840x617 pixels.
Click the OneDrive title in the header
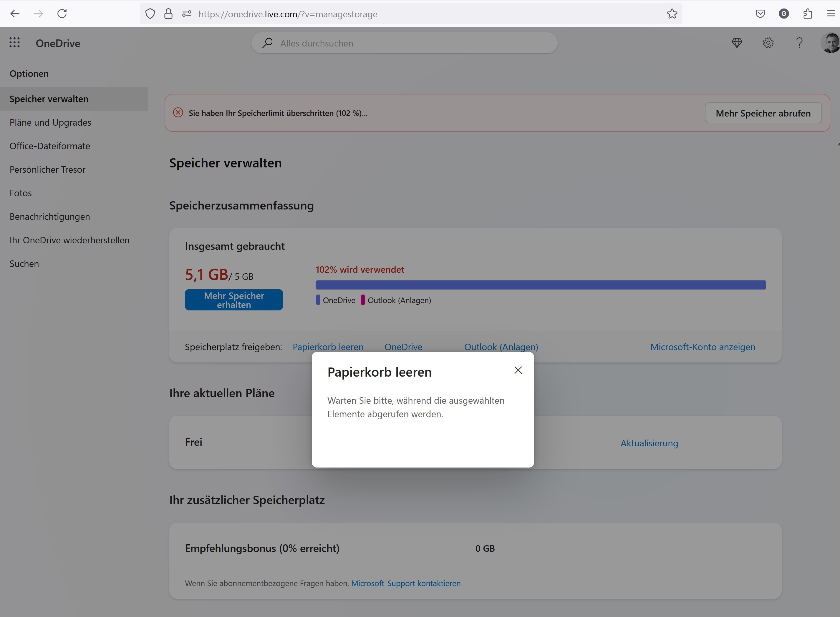[58, 43]
